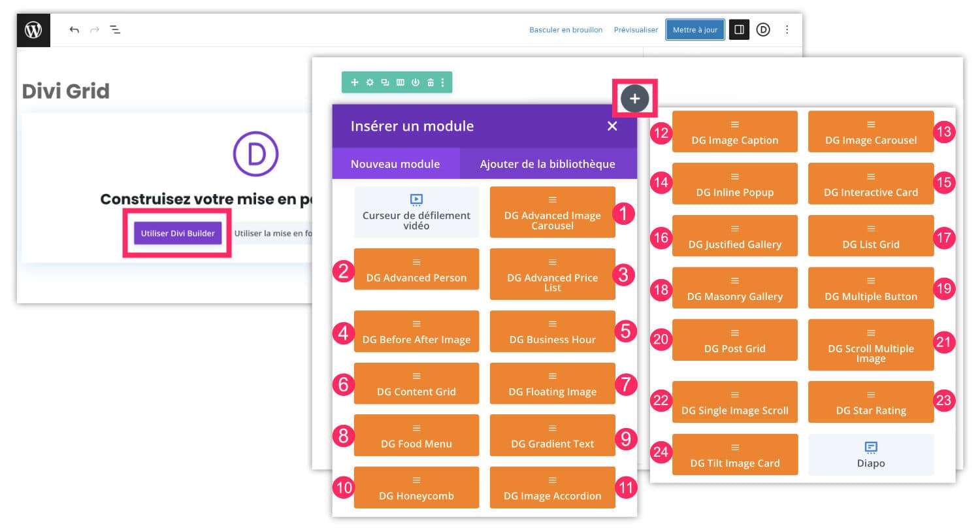This screenshot has width=980, height=530.
Task: Insert the Diapo slider module
Action: coord(871,454)
